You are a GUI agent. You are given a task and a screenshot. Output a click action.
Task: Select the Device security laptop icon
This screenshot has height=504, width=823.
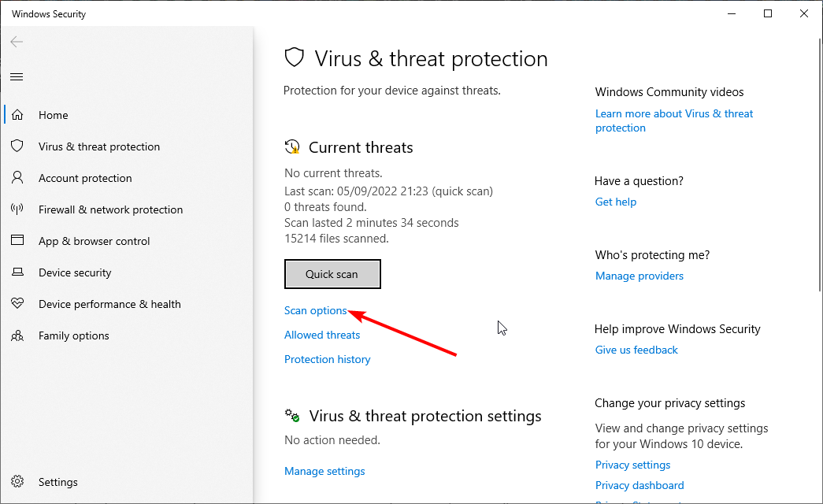[x=17, y=272]
